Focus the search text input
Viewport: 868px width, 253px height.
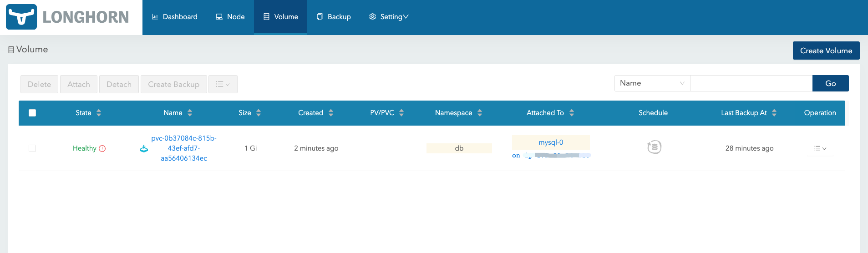point(751,83)
